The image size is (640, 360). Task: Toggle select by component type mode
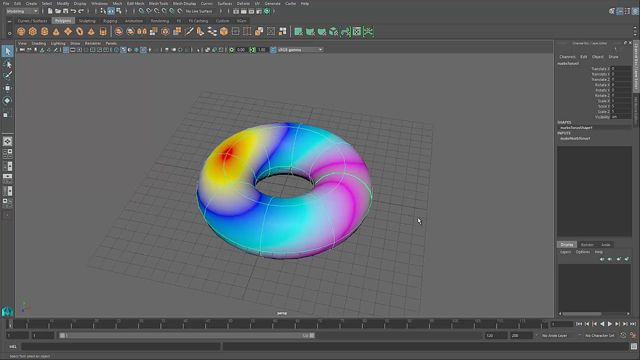[x=118, y=11]
